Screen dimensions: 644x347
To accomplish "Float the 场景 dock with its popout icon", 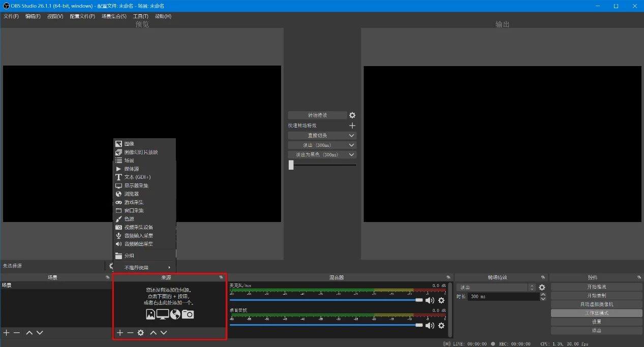I will pos(107,277).
